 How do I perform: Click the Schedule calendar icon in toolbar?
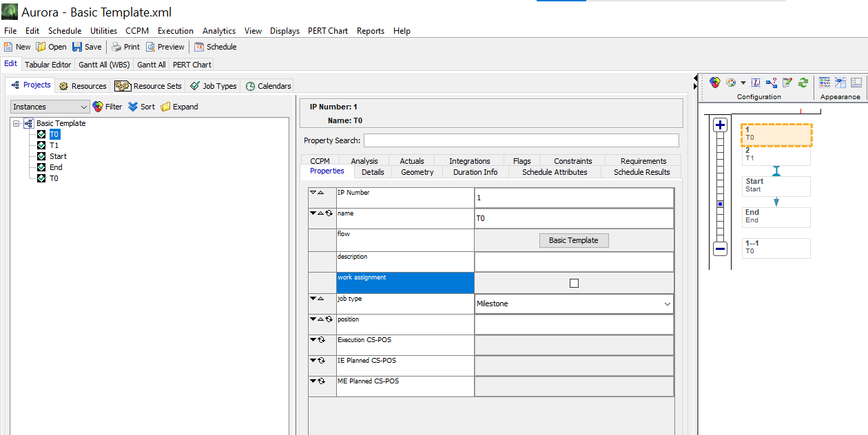(199, 47)
